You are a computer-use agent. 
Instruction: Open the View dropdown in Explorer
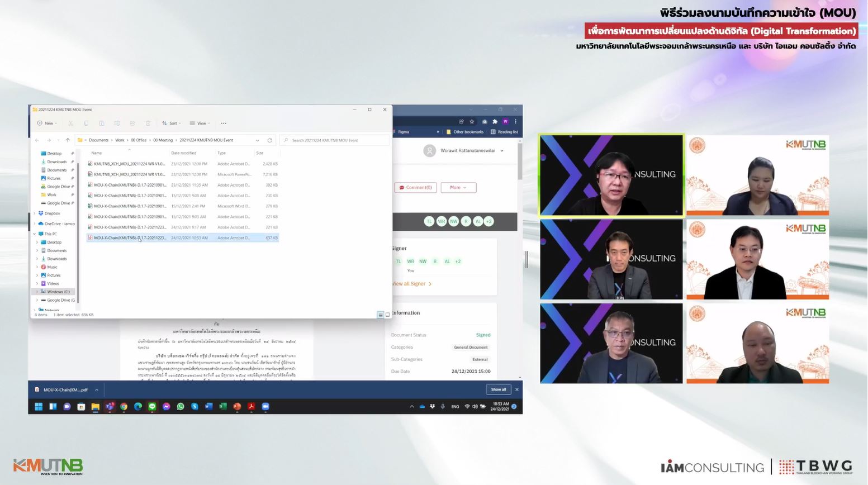pyautogui.click(x=200, y=123)
